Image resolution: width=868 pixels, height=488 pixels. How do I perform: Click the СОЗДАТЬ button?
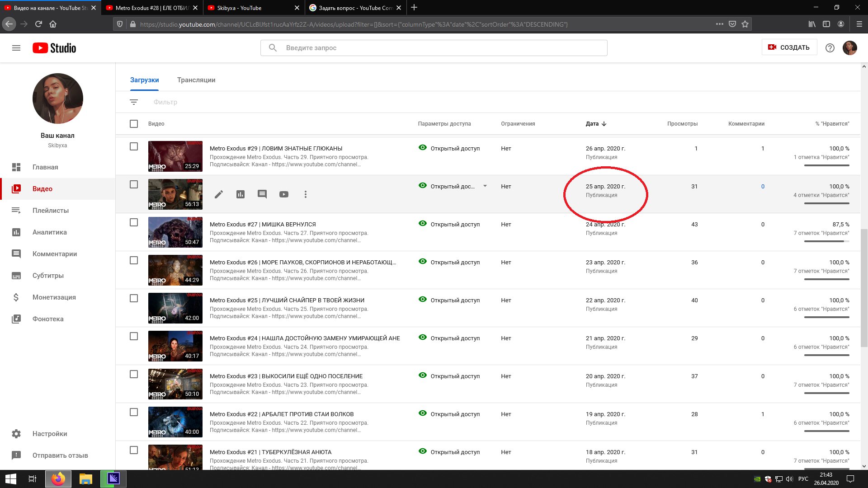[789, 47]
